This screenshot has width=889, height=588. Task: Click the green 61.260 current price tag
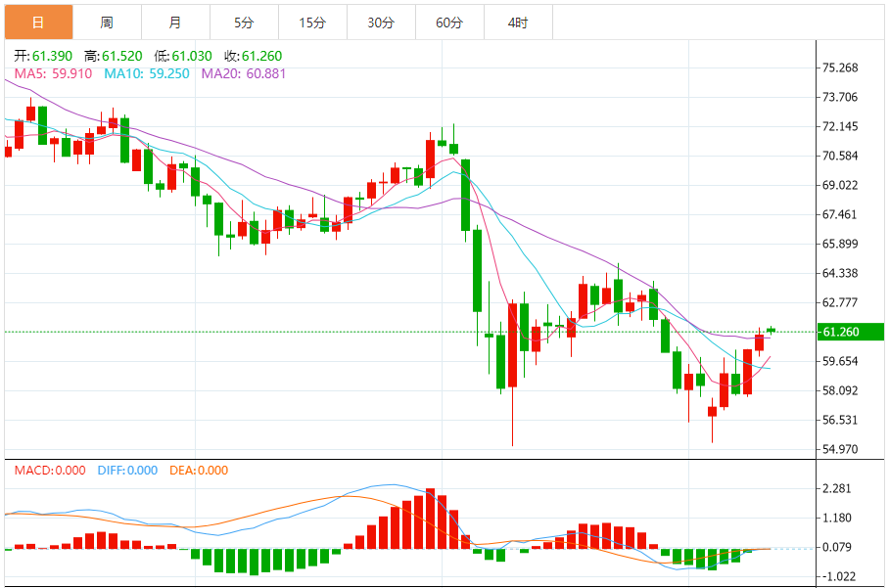850,332
